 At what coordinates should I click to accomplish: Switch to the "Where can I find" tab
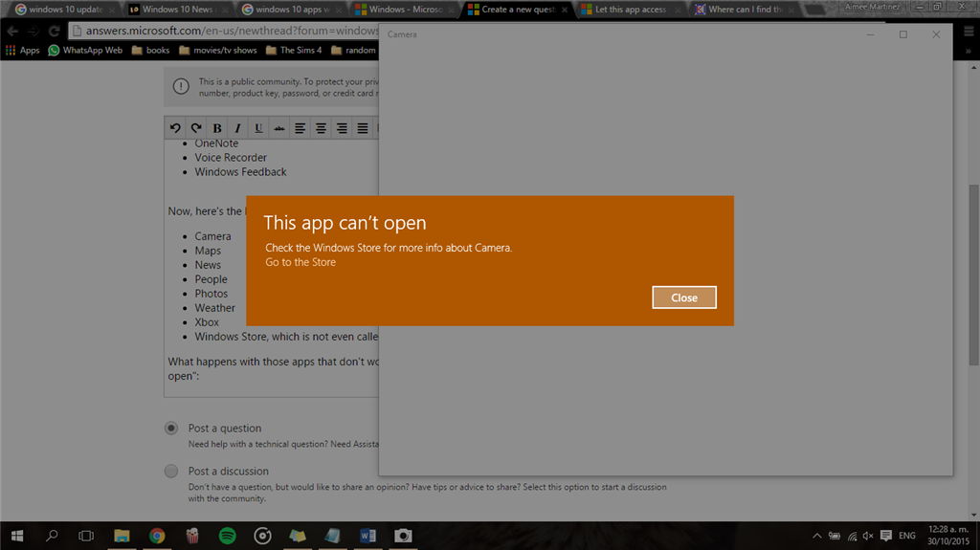pos(744,10)
